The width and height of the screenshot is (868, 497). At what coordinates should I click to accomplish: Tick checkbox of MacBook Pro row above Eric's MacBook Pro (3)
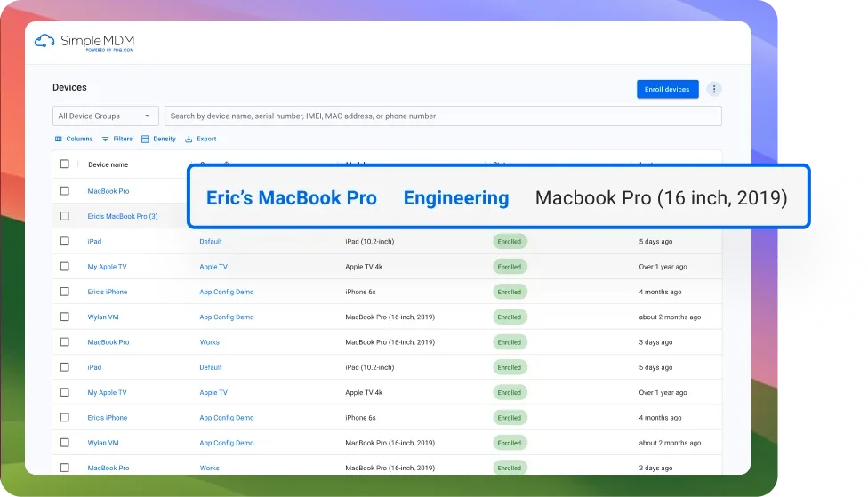tap(65, 191)
